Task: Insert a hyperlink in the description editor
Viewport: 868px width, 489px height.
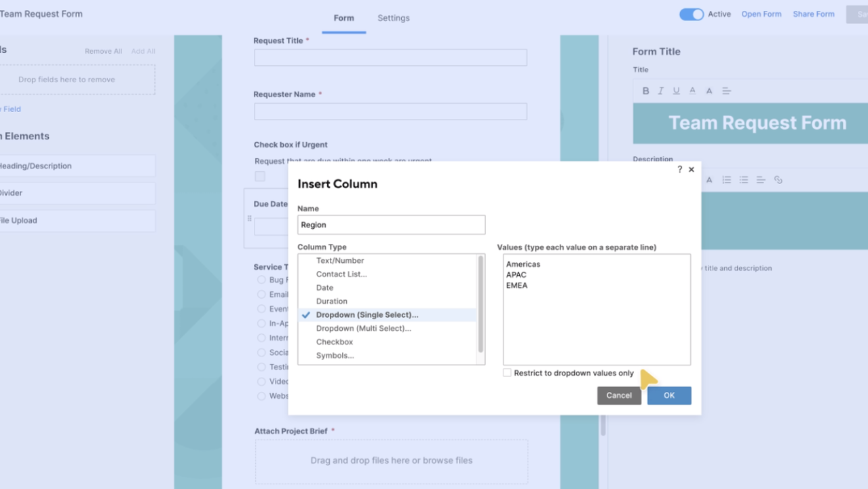Action: coord(778,179)
